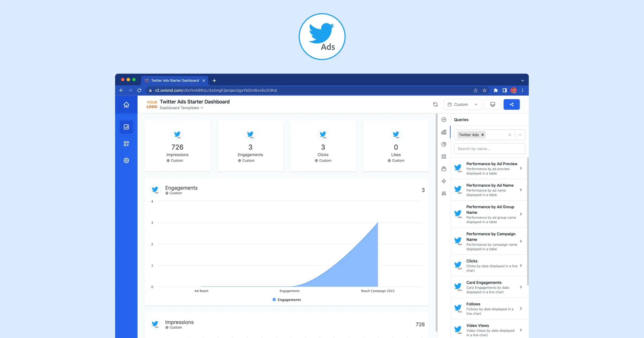The width and height of the screenshot is (644, 338).
Task: Open a new browser tab with plus
Action: [x=214, y=80]
